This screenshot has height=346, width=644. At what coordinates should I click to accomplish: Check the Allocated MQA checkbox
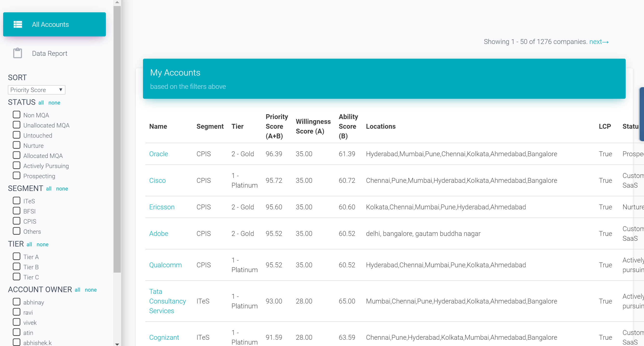pyautogui.click(x=16, y=155)
